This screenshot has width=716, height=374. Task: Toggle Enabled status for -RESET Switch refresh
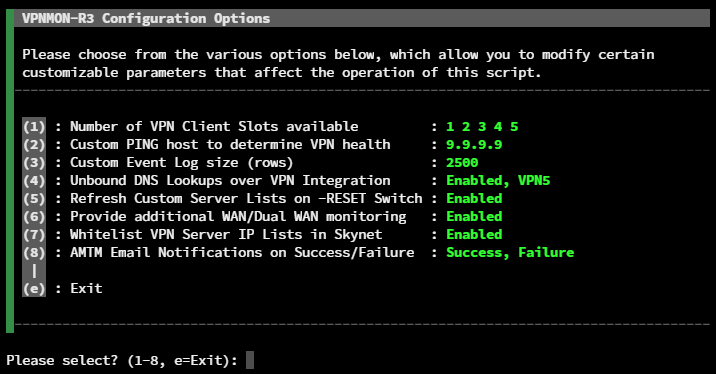coord(474,199)
